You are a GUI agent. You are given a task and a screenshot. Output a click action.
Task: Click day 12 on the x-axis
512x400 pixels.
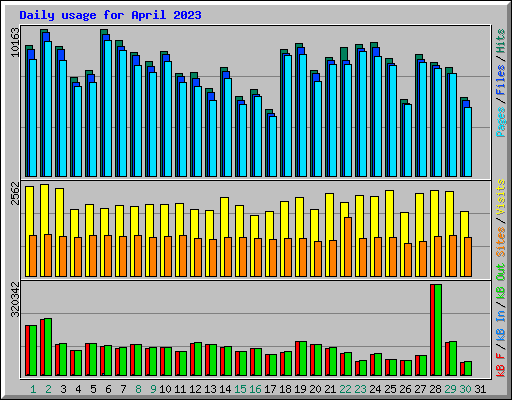(195, 389)
